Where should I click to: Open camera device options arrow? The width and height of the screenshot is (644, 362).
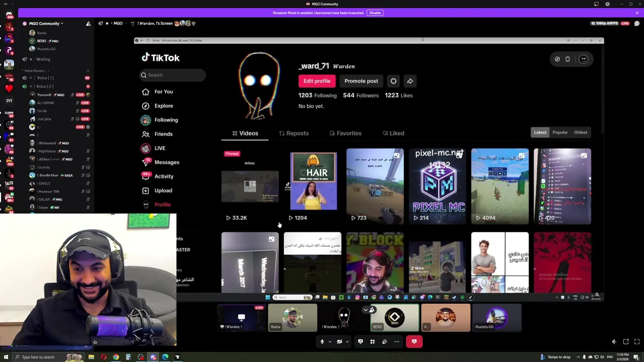point(347,341)
